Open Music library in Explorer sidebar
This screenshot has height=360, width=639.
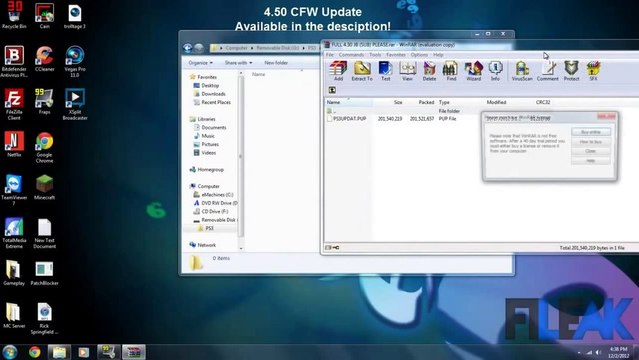click(204, 136)
